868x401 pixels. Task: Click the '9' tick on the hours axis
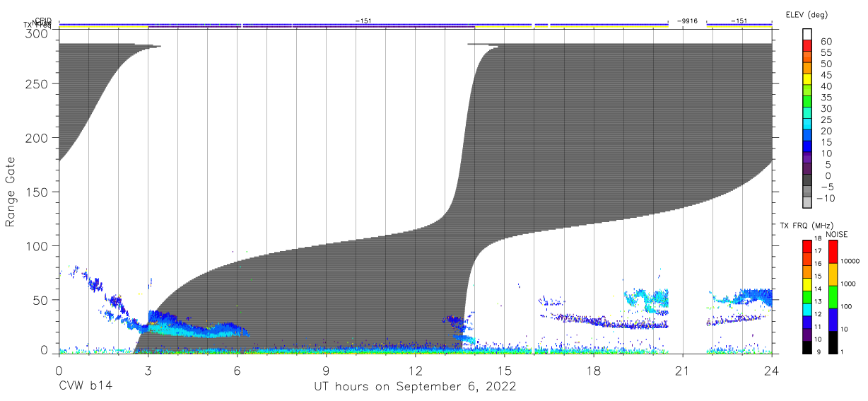pyautogui.click(x=326, y=370)
